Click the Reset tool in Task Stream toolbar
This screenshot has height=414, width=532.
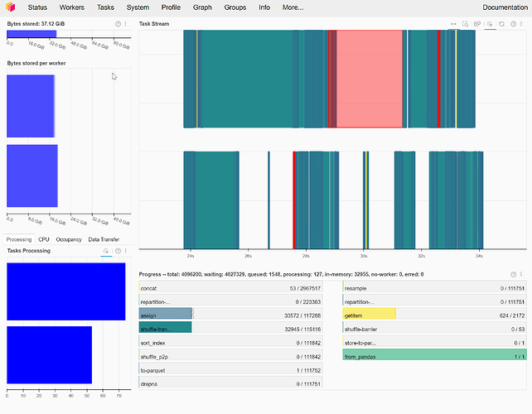(x=502, y=24)
